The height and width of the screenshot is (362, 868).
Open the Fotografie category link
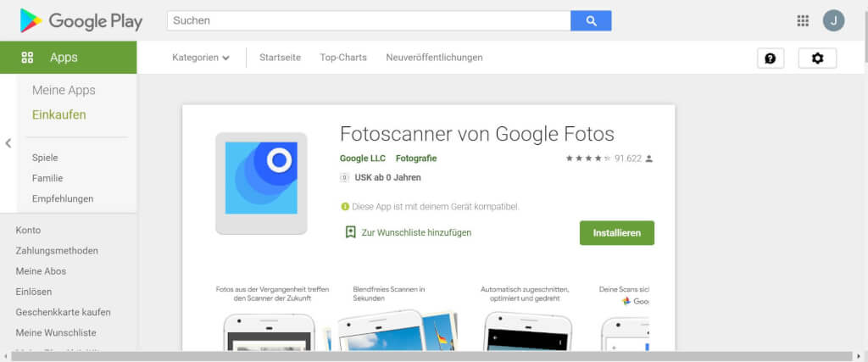416,159
